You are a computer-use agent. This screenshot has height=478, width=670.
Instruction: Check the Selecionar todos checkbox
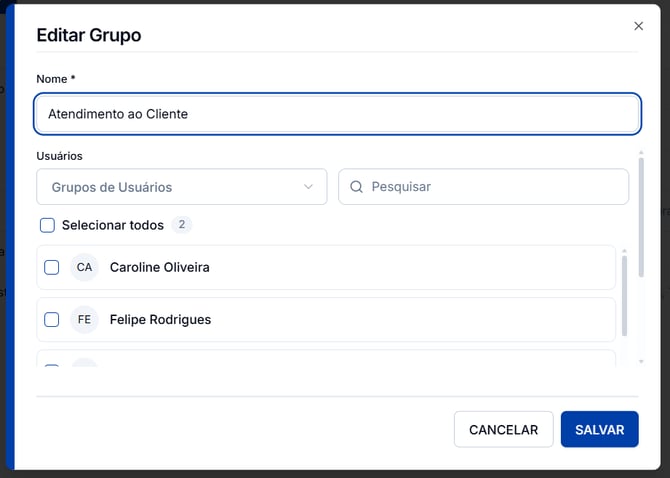click(x=47, y=225)
